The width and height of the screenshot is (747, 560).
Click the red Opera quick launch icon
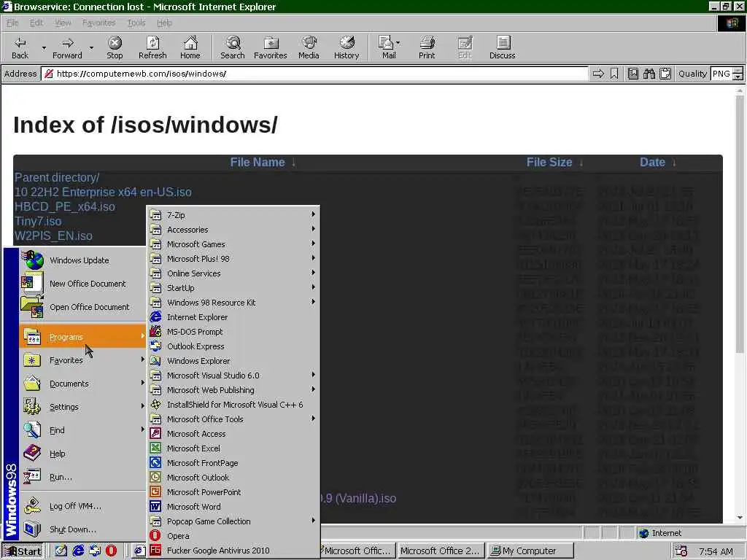pos(111,551)
